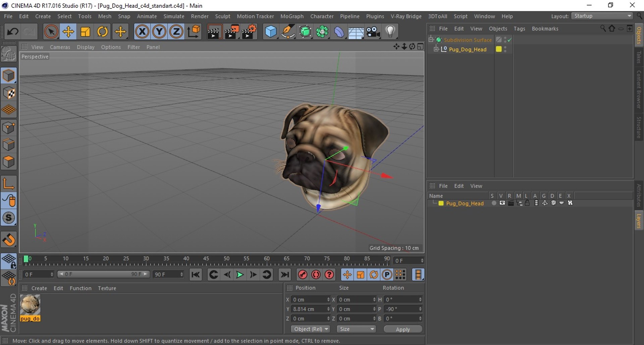
Task: Switch to Texture mode checker icon
Action: click(9, 93)
